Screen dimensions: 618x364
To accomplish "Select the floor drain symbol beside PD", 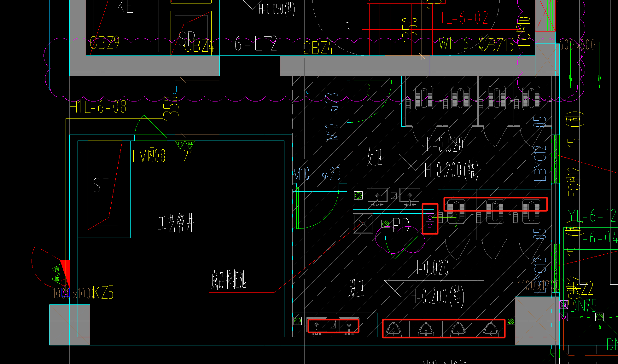I will pos(386,224).
